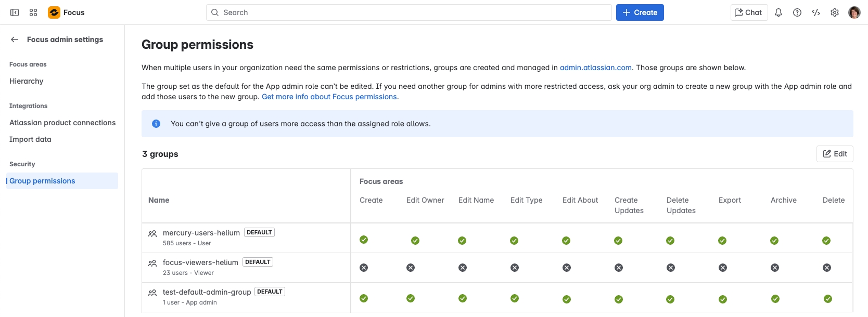
Task: Collapse the sidebar panel icon
Action: [x=15, y=12]
